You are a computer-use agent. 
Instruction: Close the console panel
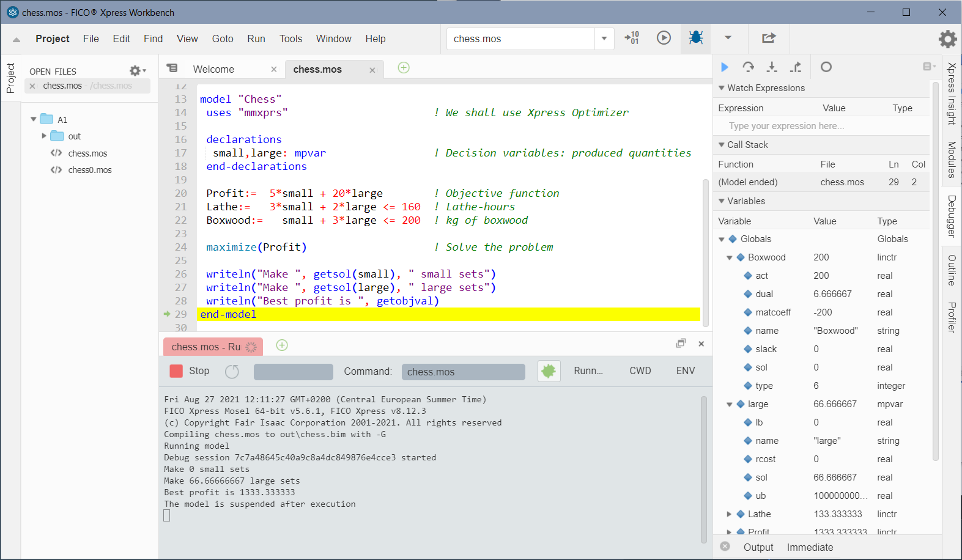coord(701,344)
